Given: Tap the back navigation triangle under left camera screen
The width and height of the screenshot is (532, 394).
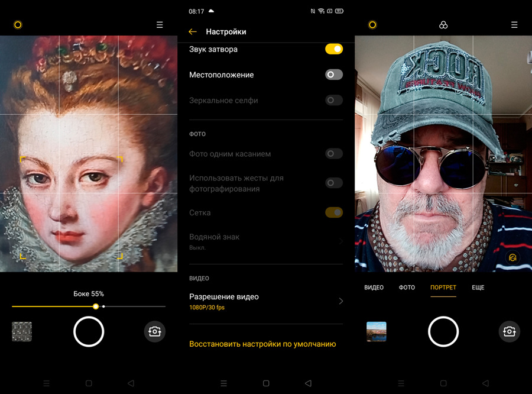Looking at the screenshot, I should pos(131,383).
